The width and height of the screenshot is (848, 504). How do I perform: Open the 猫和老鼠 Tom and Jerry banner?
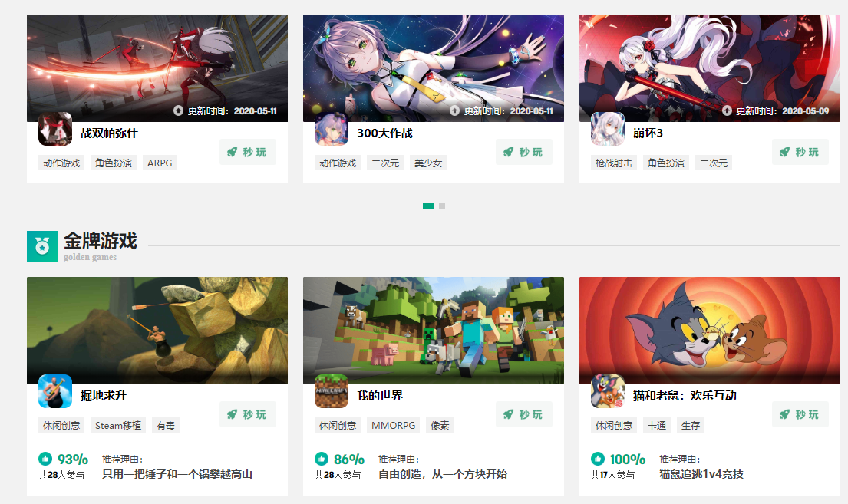point(710,331)
